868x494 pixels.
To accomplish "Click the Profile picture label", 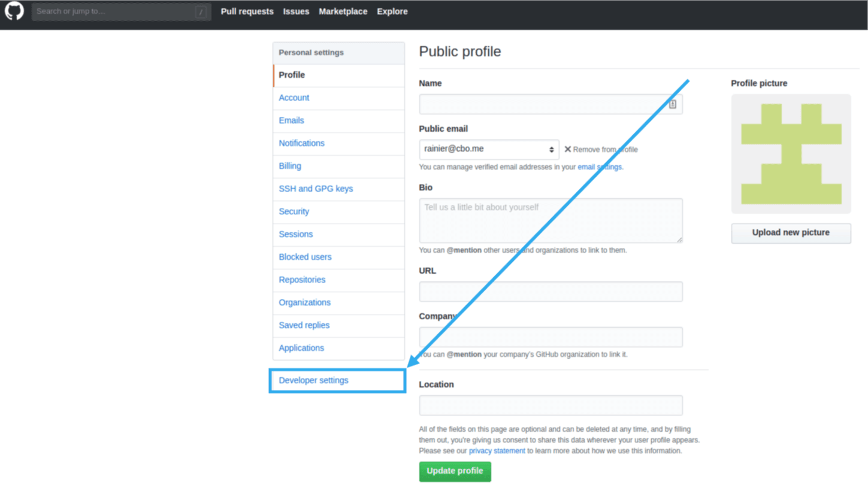I will pyautogui.click(x=759, y=83).
